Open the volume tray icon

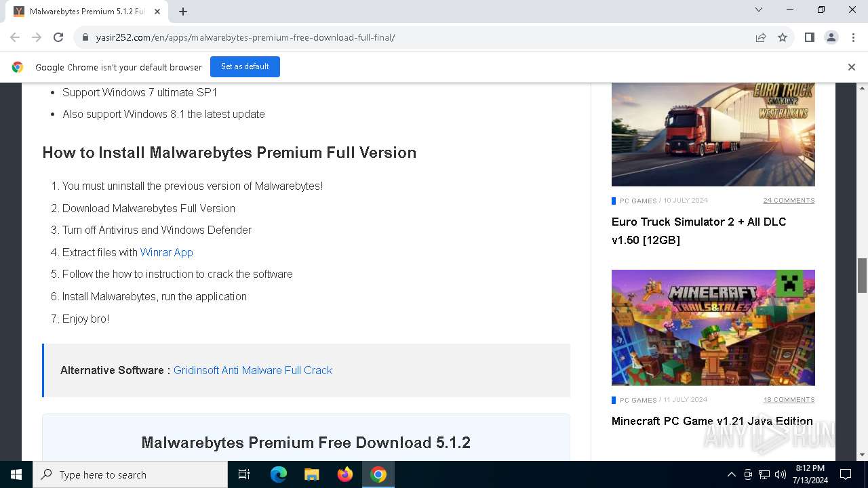(x=781, y=474)
